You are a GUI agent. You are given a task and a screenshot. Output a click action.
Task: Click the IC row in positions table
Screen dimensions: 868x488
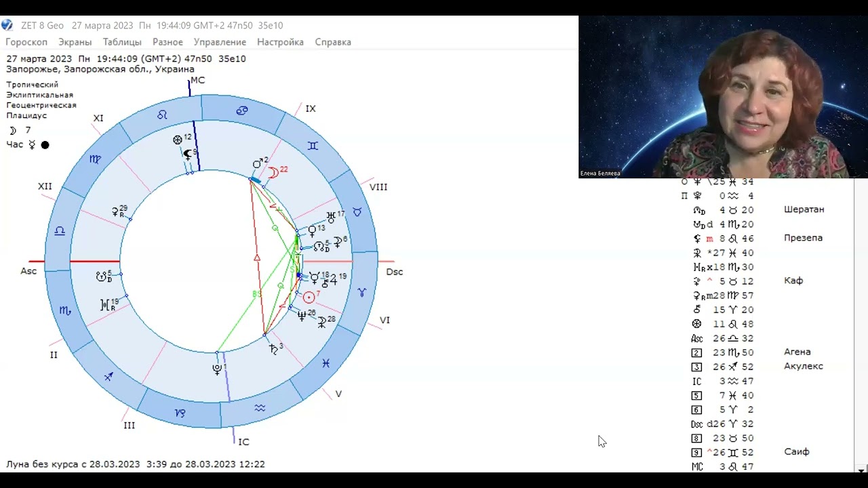tap(722, 381)
